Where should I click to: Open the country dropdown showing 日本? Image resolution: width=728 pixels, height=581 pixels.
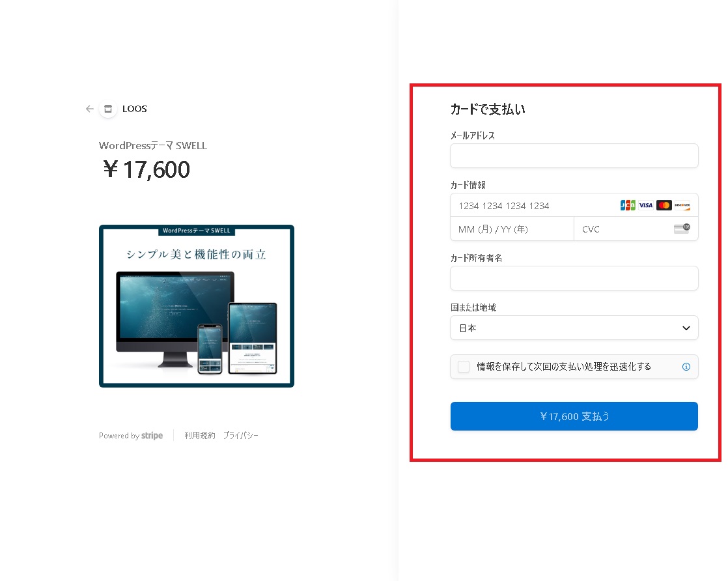click(x=574, y=328)
